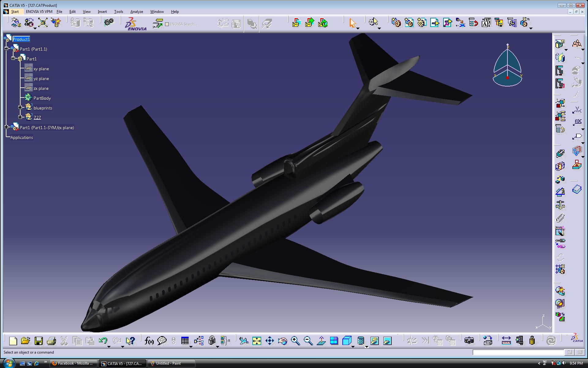The image size is (588, 368).
Task: Switch to Untitled - Paint taskbar button
Action: click(171, 363)
